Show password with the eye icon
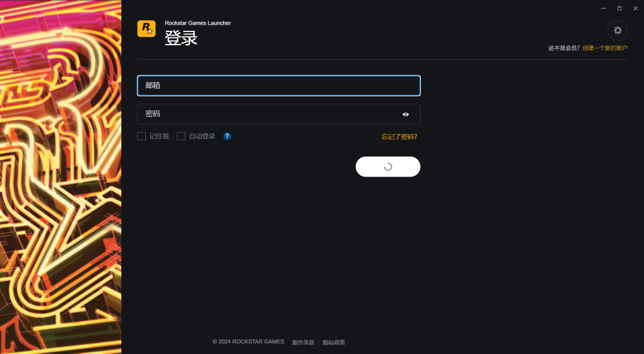Image resolution: width=644 pixels, height=354 pixels. [x=406, y=114]
